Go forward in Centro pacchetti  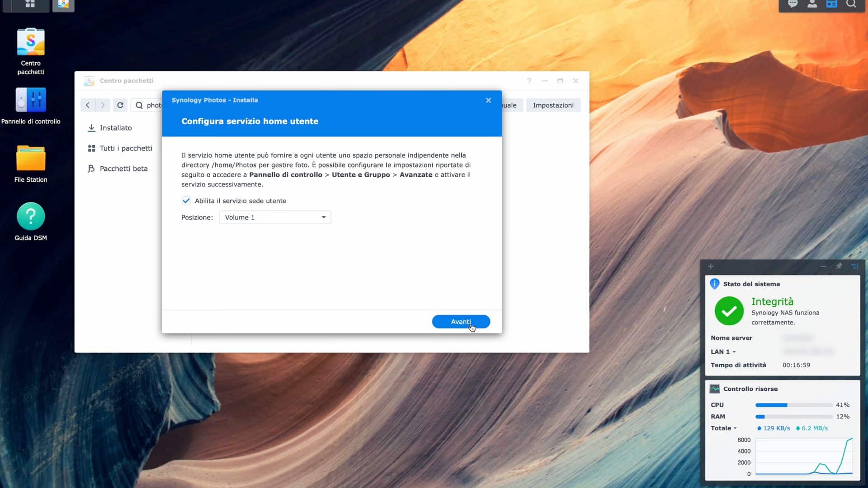(103, 105)
